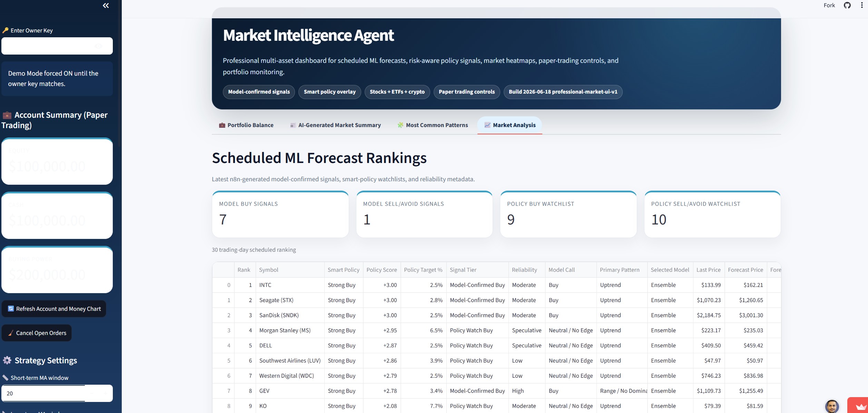Click the Policy Target % column header

point(423,270)
